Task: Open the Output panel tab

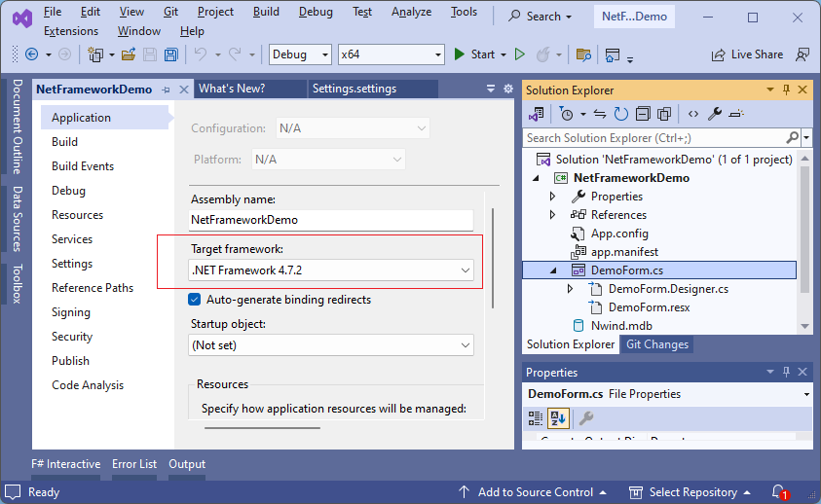Action: pyautogui.click(x=187, y=464)
